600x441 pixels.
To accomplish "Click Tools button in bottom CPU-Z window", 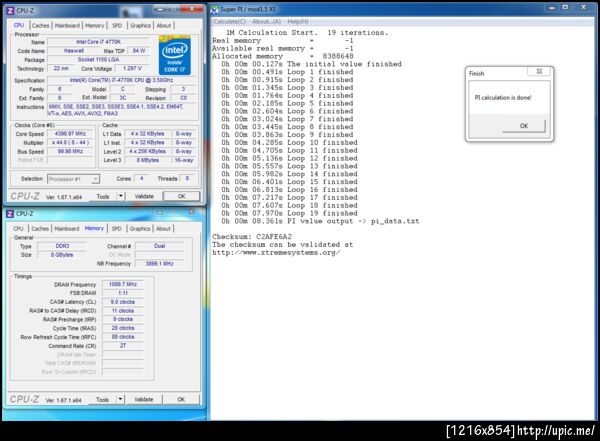I will (103, 400).
